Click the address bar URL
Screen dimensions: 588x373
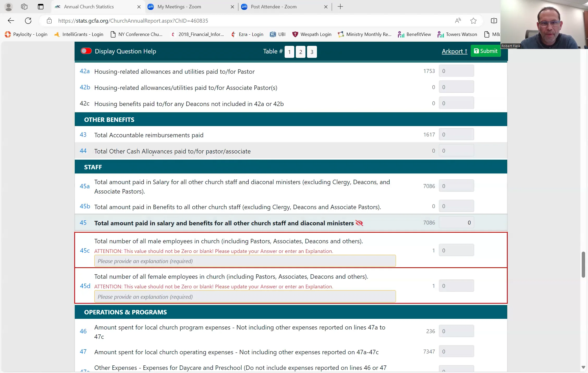tap(133, 21)
